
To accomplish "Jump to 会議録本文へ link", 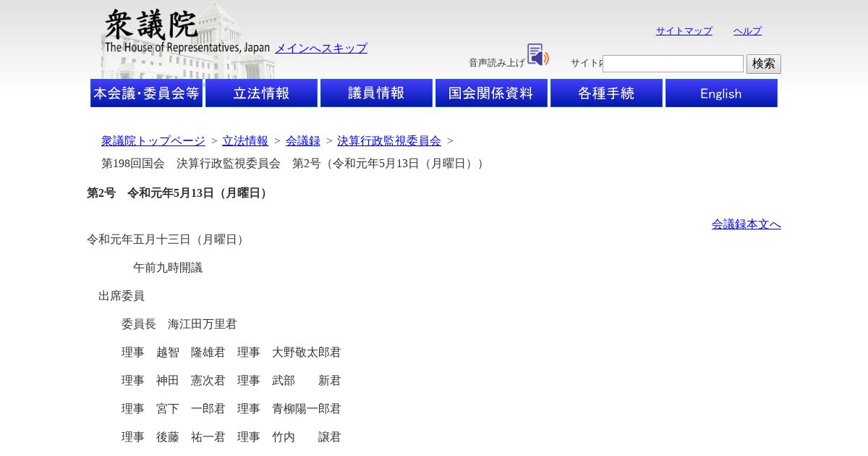I will pos(746,224).
